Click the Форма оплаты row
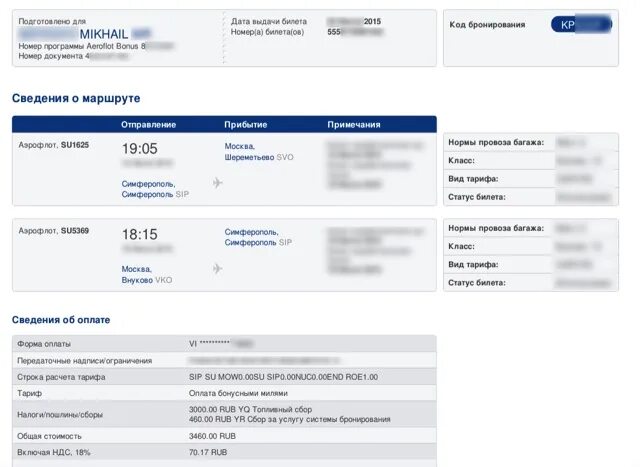Screen dimensions: 640x467 coord(224,343)
